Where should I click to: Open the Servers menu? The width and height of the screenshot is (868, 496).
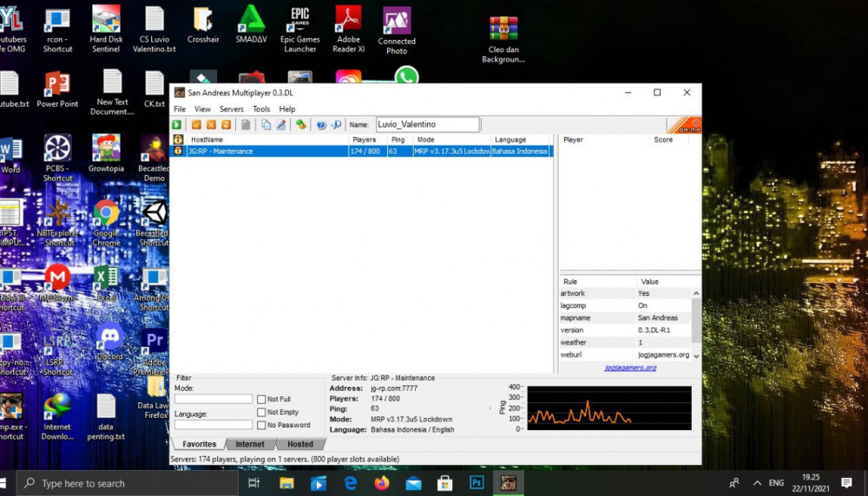point(232,109)
